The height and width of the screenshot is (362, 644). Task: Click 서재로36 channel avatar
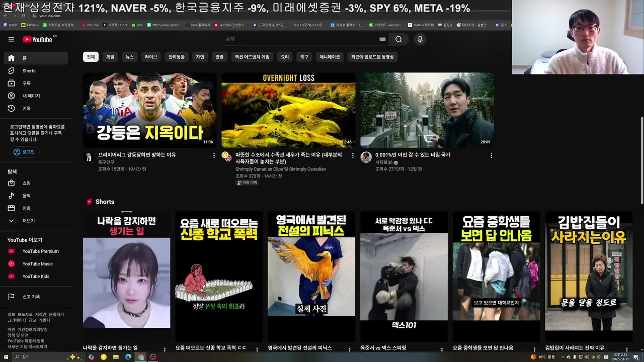point(366,157)
